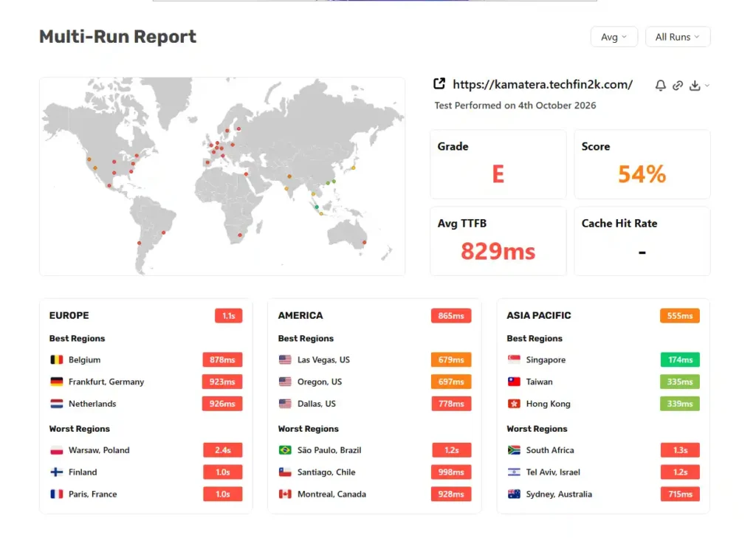Click the Finland flag icon
756x541 pixels.
coord(56,472)
